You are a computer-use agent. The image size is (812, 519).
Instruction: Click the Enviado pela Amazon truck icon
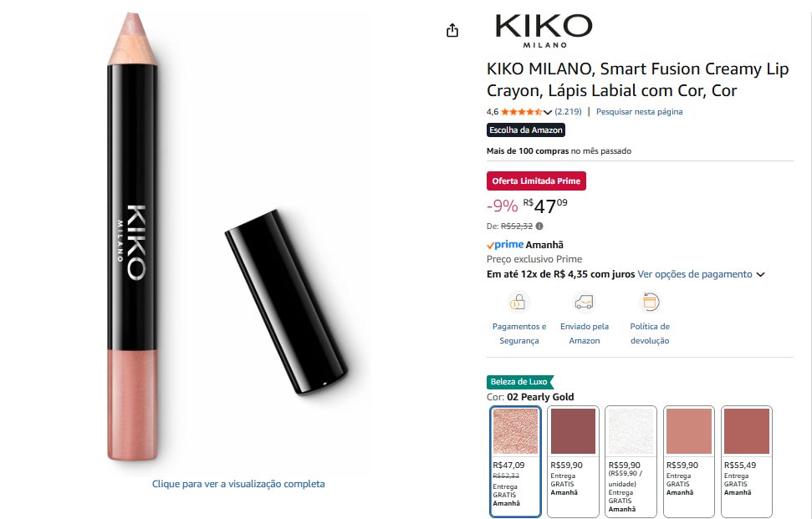pos(585,302)
